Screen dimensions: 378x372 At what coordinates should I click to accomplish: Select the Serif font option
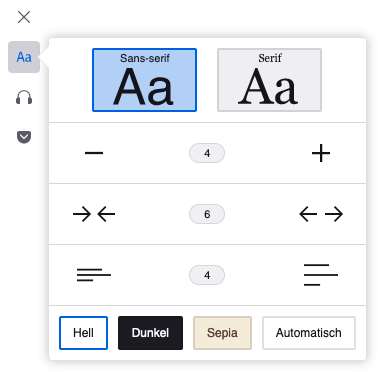point(269,80)
